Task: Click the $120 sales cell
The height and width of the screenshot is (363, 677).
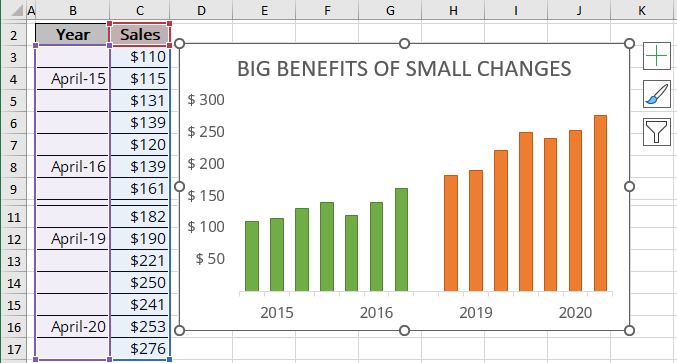Action: click(x=140, y=145)
